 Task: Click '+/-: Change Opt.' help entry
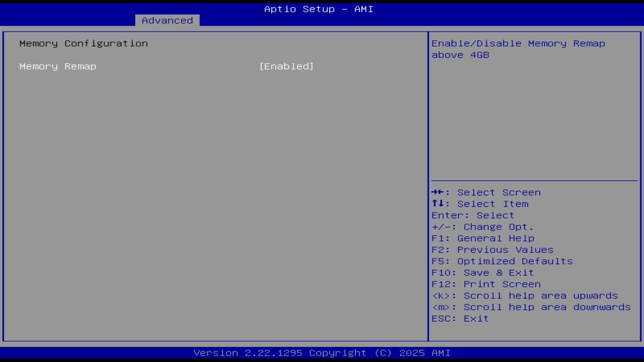482,226
